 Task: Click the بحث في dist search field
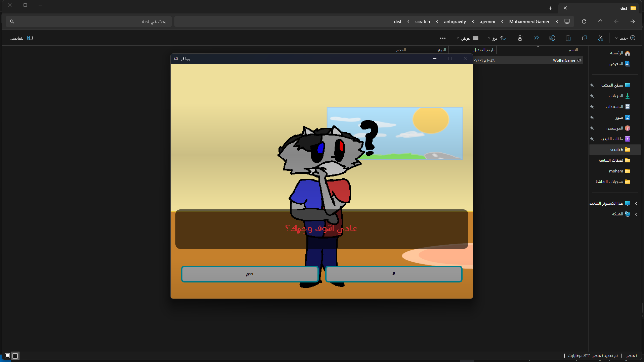tap(89, 21)
